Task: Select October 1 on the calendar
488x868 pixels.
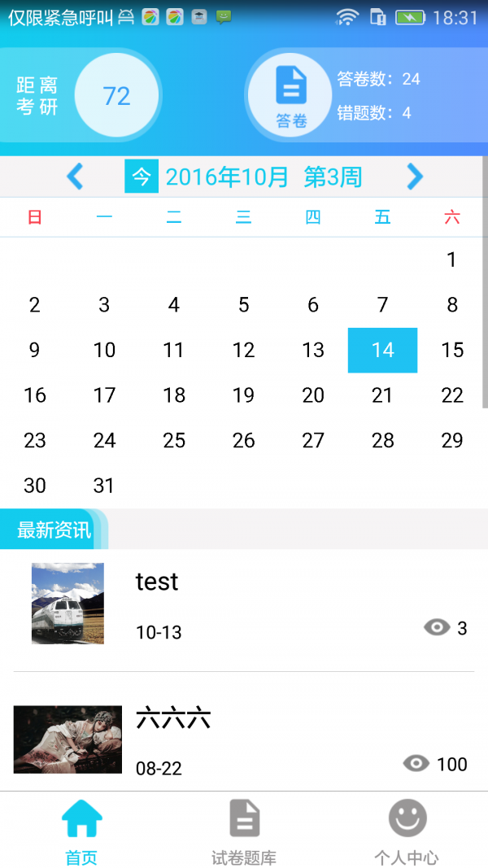Action: [452, 260]
